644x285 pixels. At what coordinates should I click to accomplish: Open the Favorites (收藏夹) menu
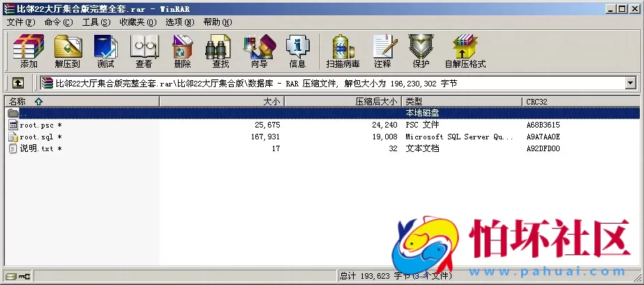pyautogui.click(x=138, y=22)
